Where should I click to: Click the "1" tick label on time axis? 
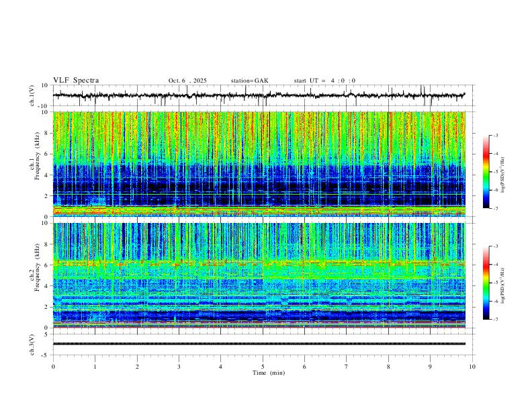point(95,367)
